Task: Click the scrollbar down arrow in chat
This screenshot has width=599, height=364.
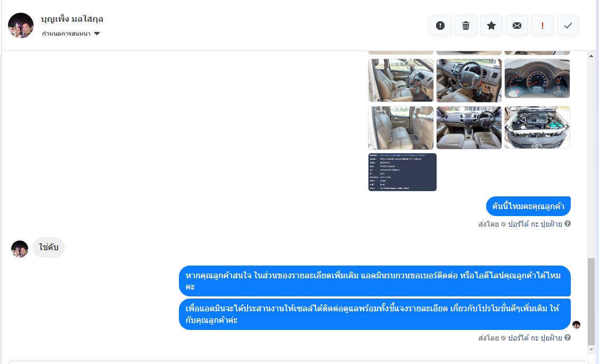Action: (x=591, y=350)
